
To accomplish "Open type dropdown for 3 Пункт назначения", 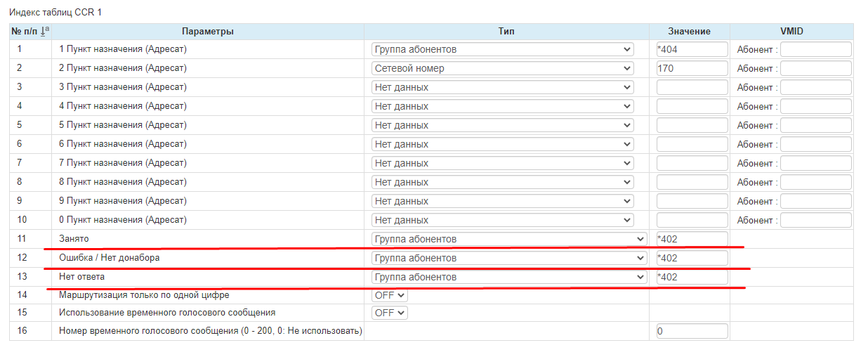I will pyautogui.click(x=502, y=87).
